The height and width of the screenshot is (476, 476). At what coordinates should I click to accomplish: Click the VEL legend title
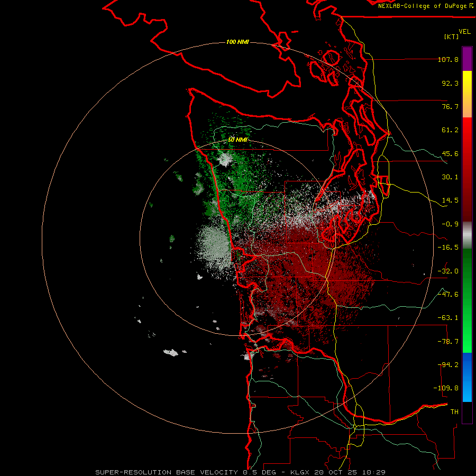tap(464, 32)
